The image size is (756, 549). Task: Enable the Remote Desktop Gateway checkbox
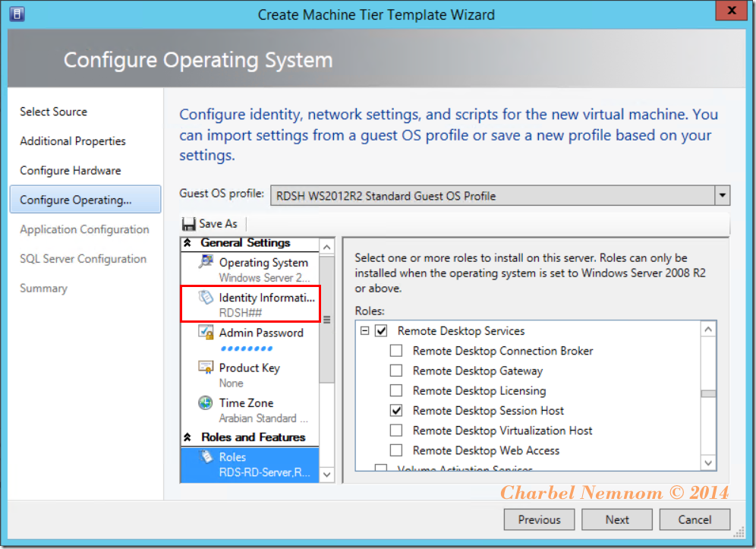coord(396,371)
